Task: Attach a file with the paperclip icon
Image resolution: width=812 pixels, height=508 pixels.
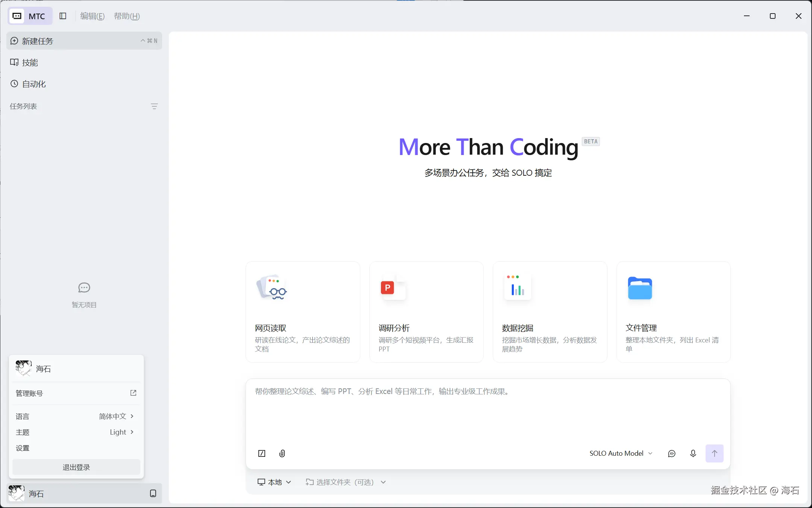Action: point(282,453)
